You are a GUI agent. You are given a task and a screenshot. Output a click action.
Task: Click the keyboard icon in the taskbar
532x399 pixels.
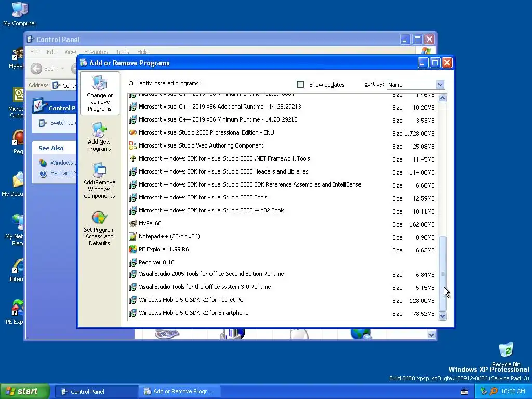point(464,392)
